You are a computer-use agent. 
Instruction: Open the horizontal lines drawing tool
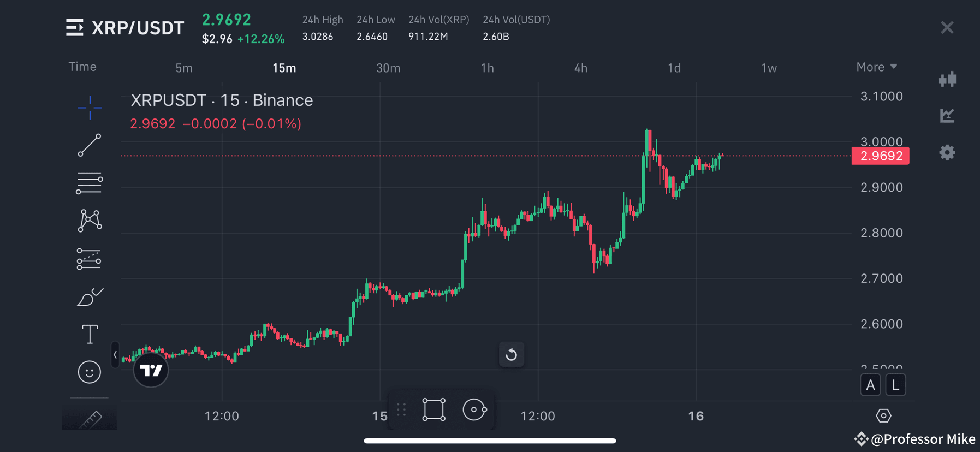(90, 182)
